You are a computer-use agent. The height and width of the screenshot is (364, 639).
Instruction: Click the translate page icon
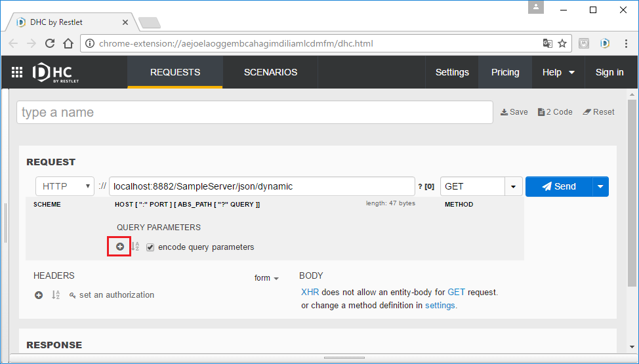[x=547, y=44]
